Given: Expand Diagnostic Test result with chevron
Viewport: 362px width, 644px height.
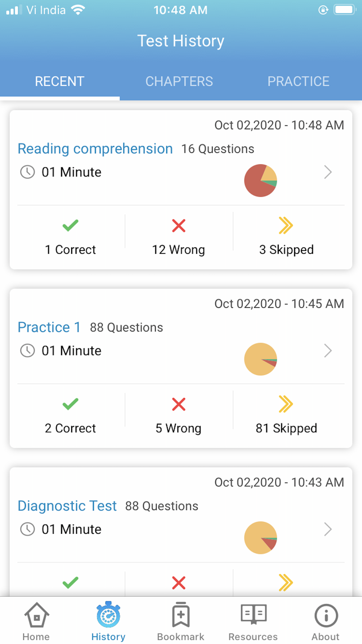Looking at the screenshot, I should click(x=328, y=529).
